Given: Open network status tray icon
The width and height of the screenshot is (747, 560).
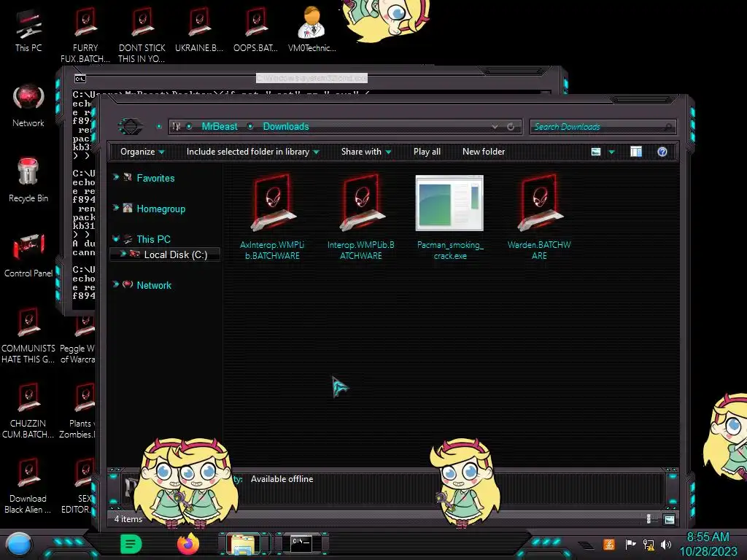Looking at the screenshot, I should 649,544.
